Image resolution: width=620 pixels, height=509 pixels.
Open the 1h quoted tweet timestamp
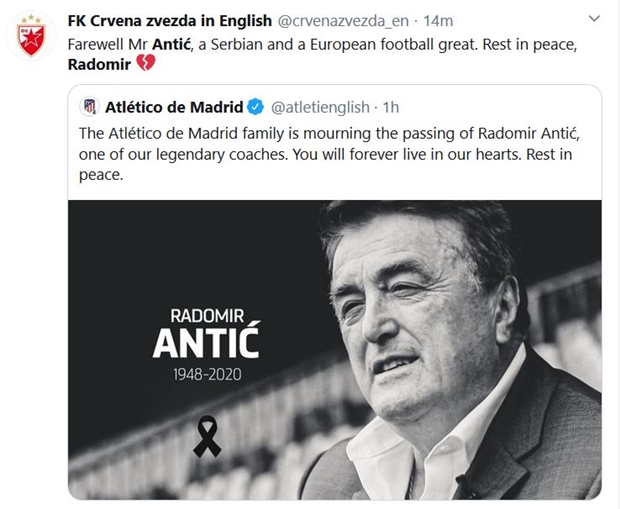click(388, 106)
